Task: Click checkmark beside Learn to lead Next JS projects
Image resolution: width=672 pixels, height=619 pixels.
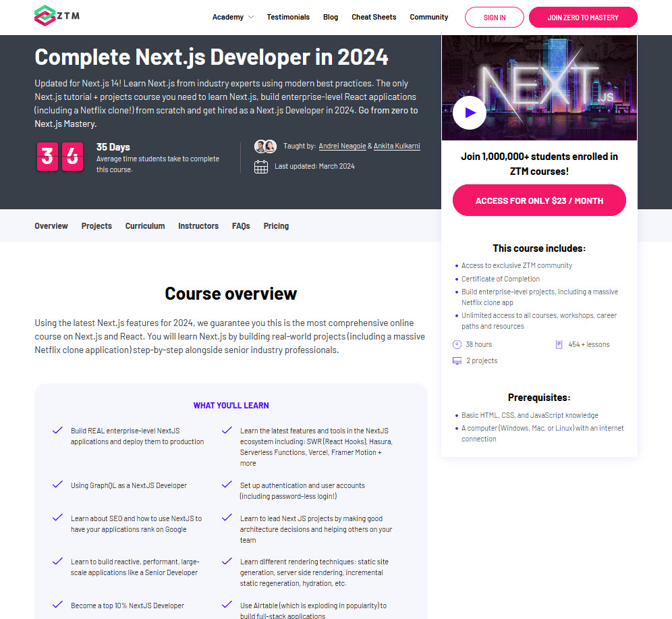Action: click(227, 518)
